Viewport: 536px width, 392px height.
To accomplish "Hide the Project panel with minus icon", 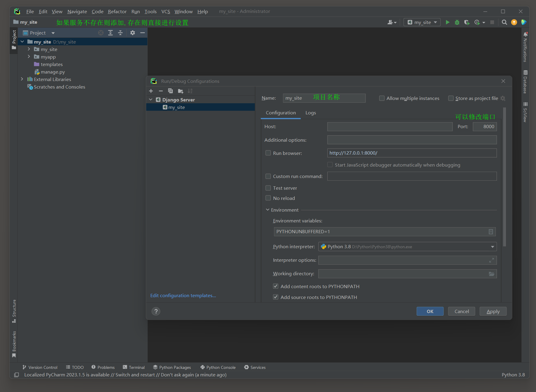I will click(x=143, y=33).
